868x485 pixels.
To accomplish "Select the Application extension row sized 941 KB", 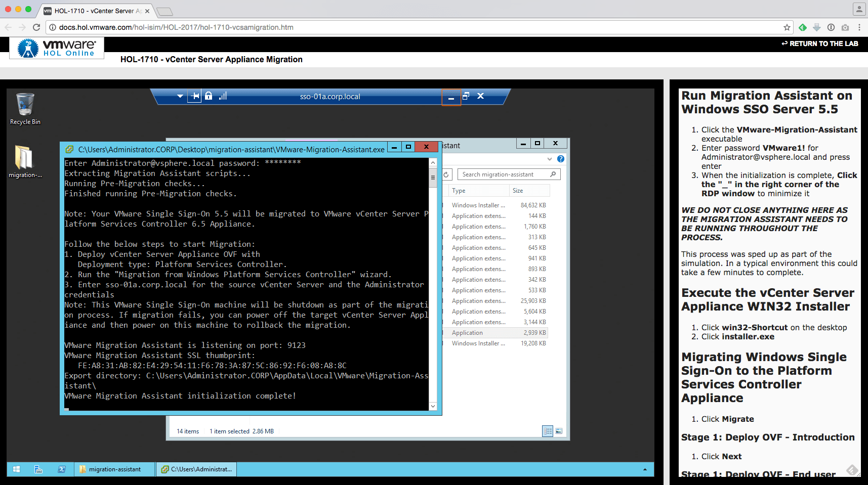I will (495, 258).
